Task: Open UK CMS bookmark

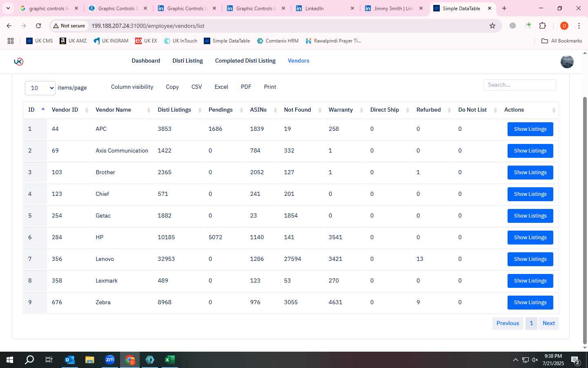Action: tap(40, 41)
